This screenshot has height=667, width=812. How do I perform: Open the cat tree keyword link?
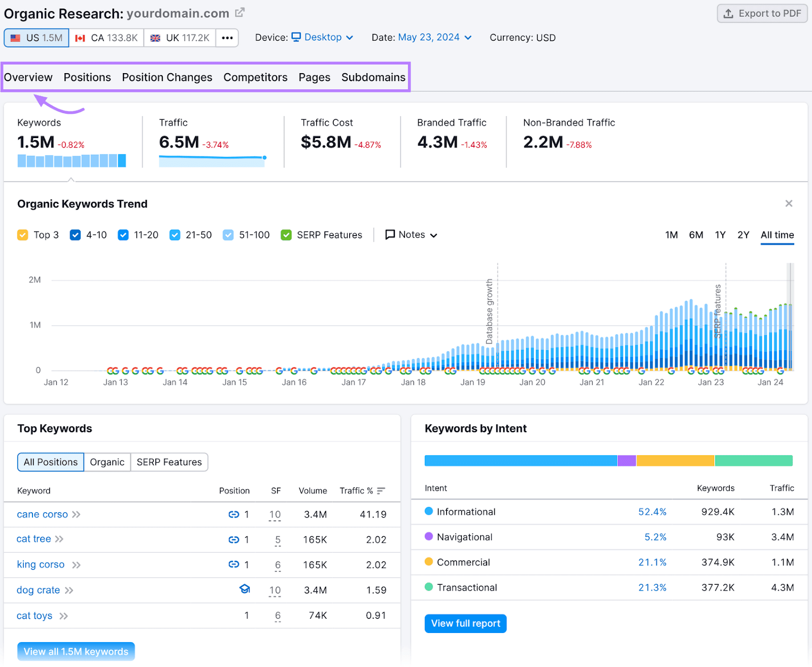click(33, 539)
